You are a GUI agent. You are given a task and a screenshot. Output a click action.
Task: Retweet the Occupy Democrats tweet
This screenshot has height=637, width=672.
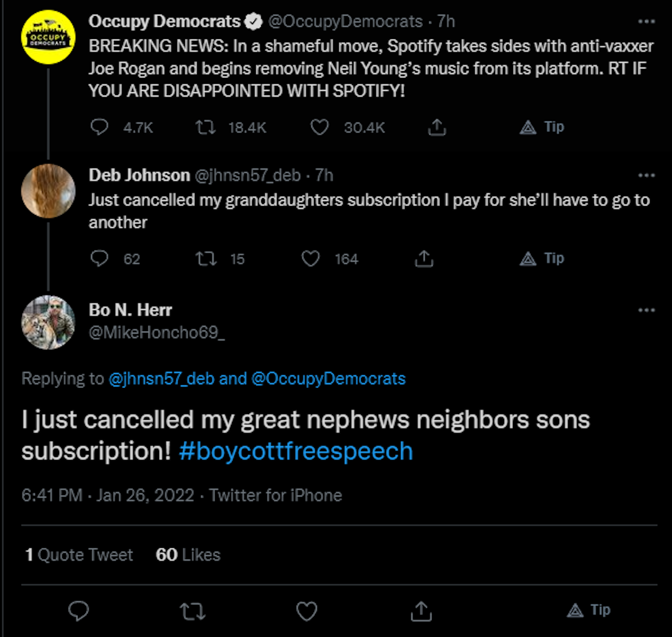click(x=206, y=127)
